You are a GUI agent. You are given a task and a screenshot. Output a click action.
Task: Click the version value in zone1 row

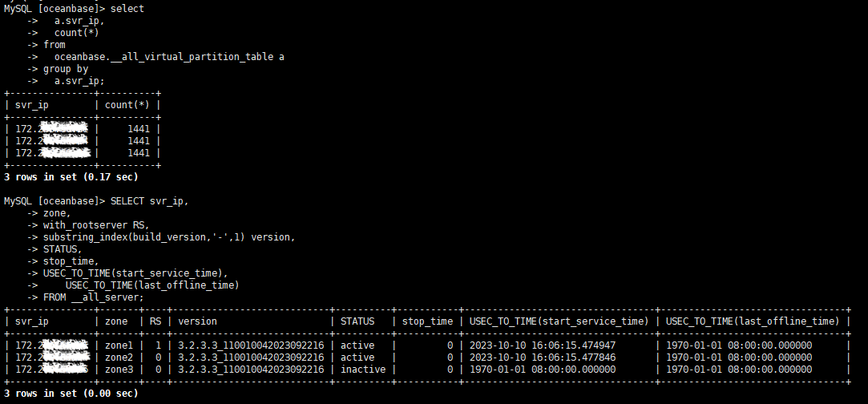pos(251,345)
